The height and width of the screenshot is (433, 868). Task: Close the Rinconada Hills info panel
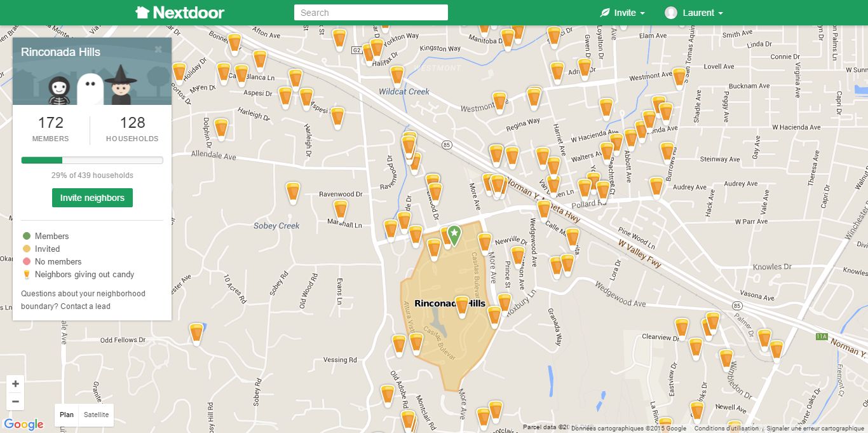pyautogui.click(x=158, y=49)
